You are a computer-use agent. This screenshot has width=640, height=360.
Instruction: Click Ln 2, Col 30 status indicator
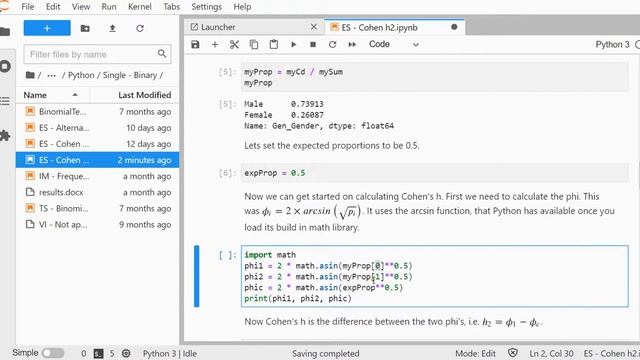click(x=551, y=353)
